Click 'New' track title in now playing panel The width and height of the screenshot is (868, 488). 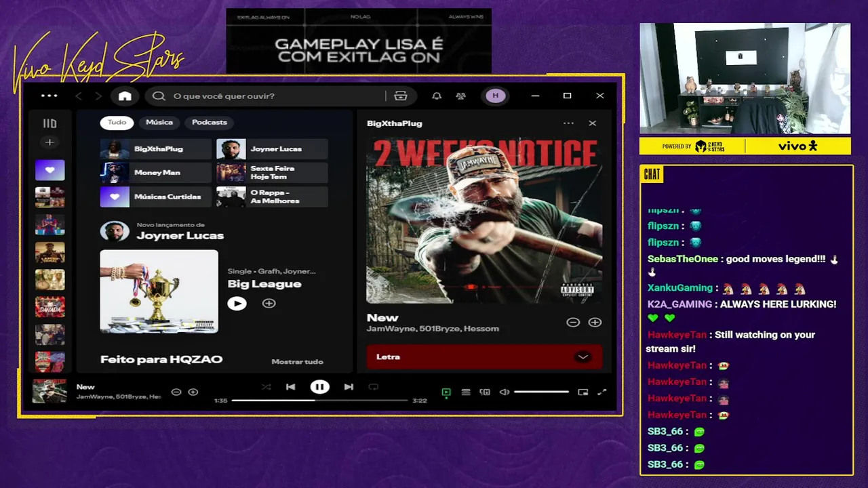coord(382,318)
